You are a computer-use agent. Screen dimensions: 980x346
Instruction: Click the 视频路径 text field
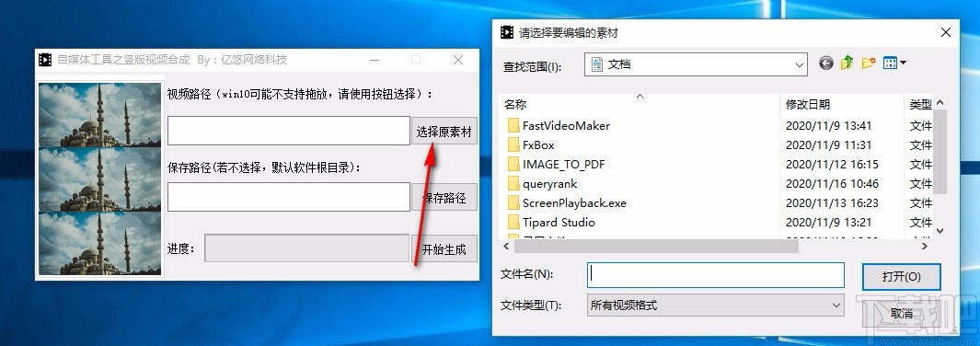point(289,131)
